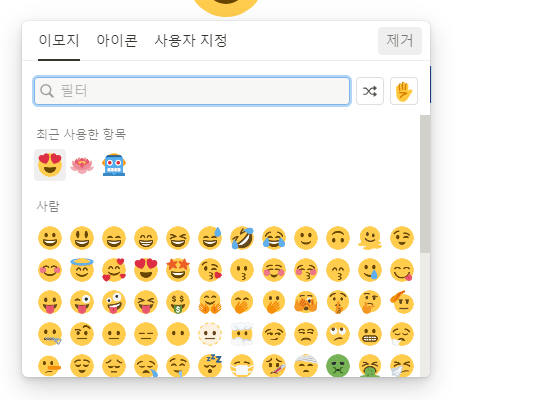Select the smiling face with tear emoji
The image size is (560, 400).
(370, 270)
